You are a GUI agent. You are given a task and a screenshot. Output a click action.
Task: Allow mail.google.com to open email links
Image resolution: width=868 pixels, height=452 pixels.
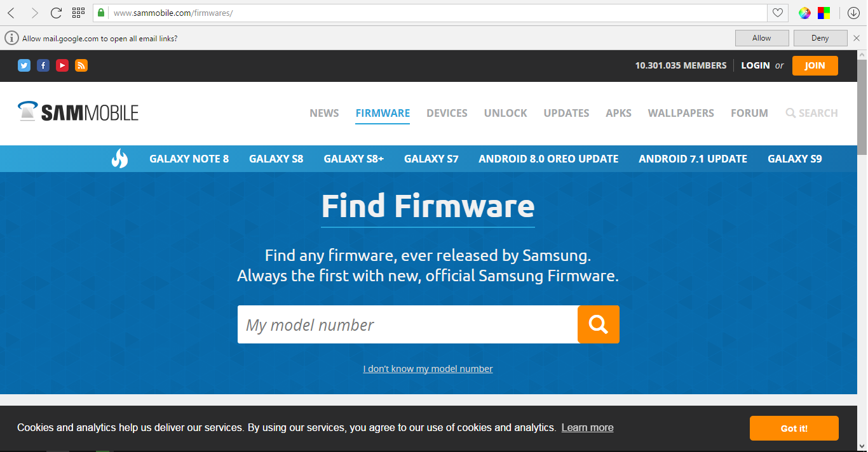pyautogui.click(x=762, y=38)
